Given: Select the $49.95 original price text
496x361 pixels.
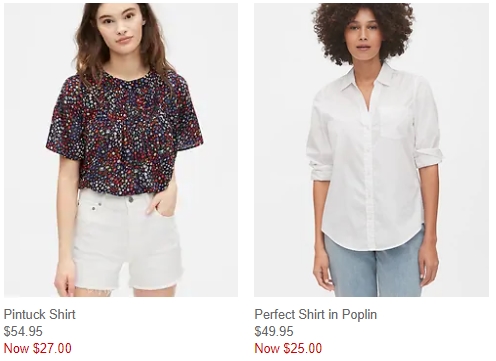Looking at the screenshot, I should 274,331.
